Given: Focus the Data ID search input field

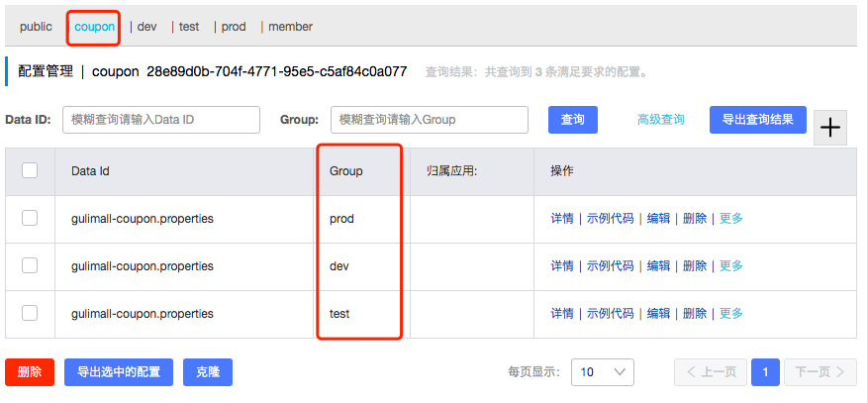Looking at the screenshot, I should [161, 120].
